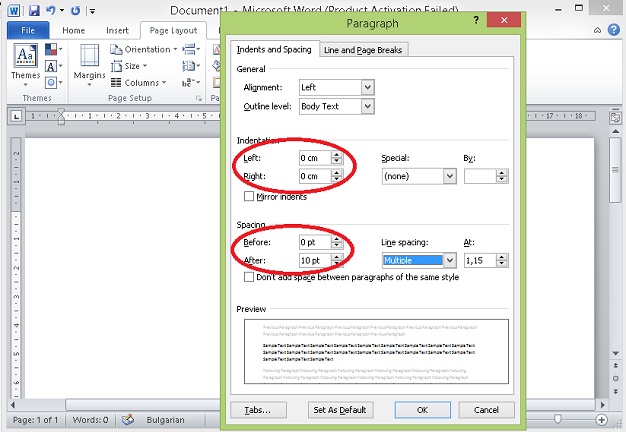Open Theme Colors in Themes group

pyautogui.click(x=52, y=48)
